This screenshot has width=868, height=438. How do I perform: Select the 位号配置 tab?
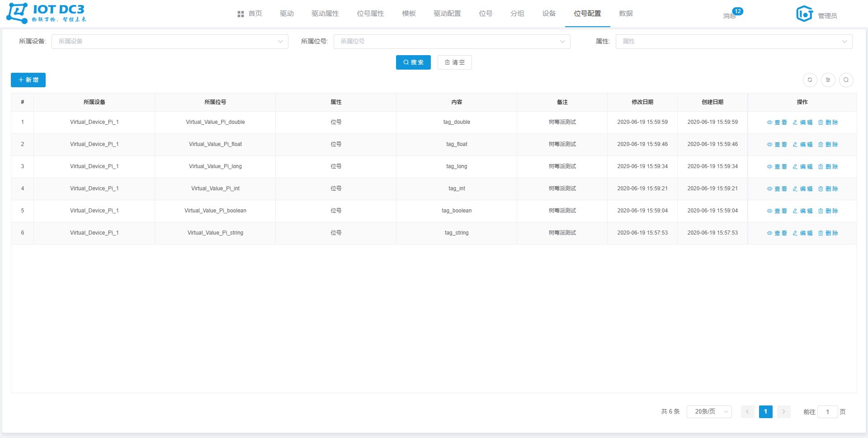click(x=587, y=14)
